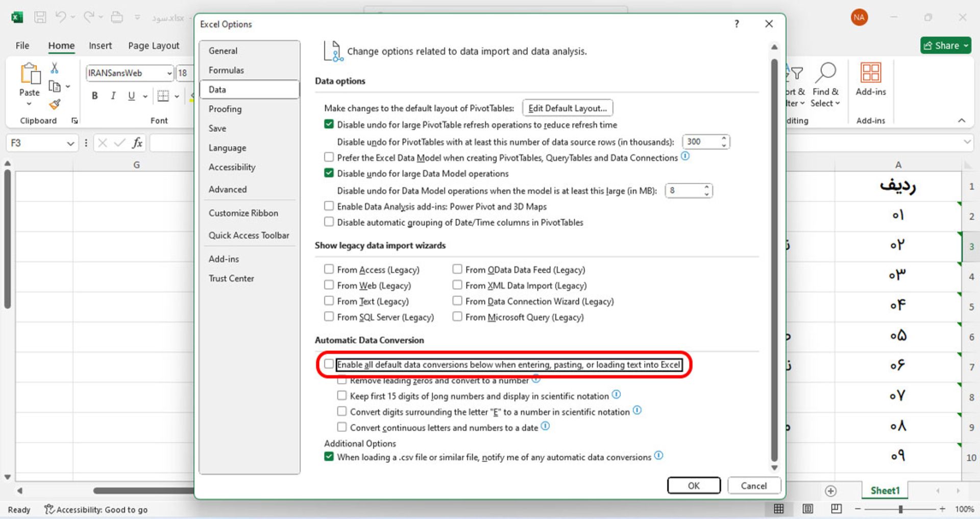Open the Name Box dropdown arrow
The image size is (980, 519).
tap(70, 144)
